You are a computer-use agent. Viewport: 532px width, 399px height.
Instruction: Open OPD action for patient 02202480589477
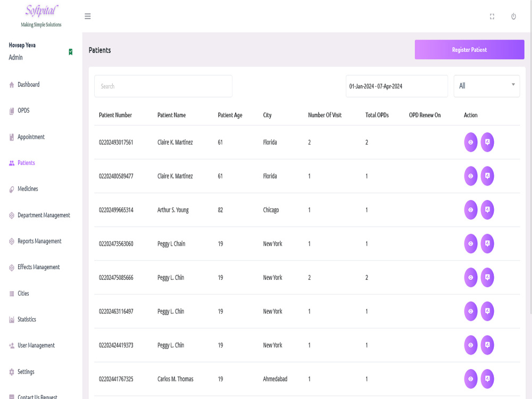(x=487, y=176)
